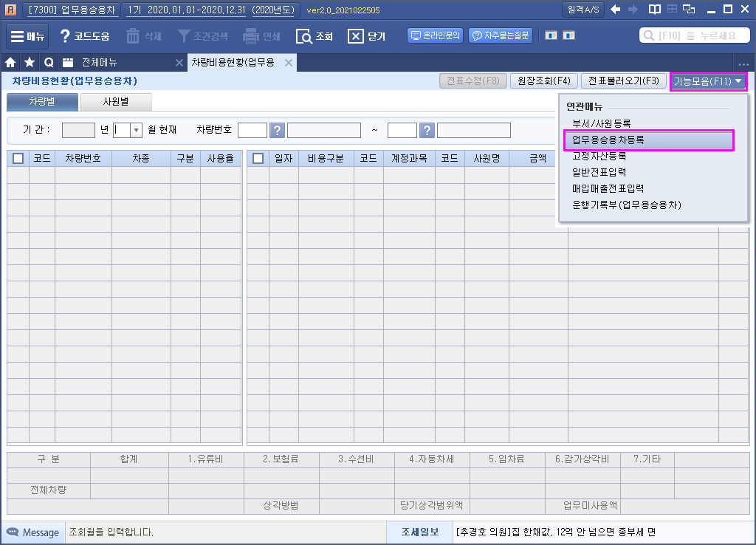Screen dimensions: 756x545
Task: Close the 차량비용현황 tab
Action: [289, 63]
